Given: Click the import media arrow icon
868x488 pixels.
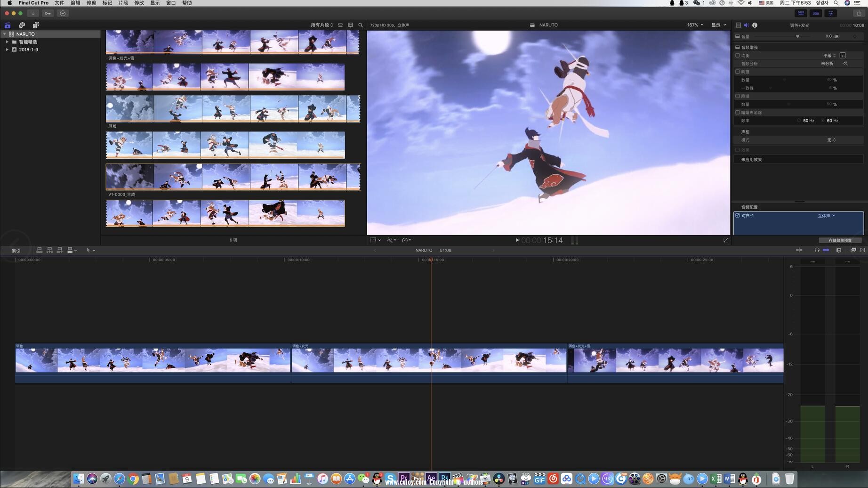Looking at the screenshot, I should pos(33,13).
